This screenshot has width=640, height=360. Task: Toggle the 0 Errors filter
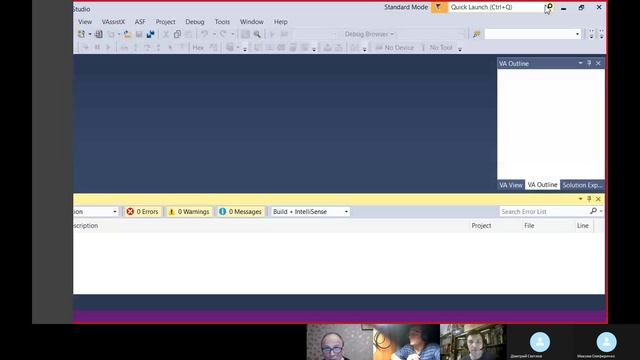pyautogui.click(x=142, y=211)
